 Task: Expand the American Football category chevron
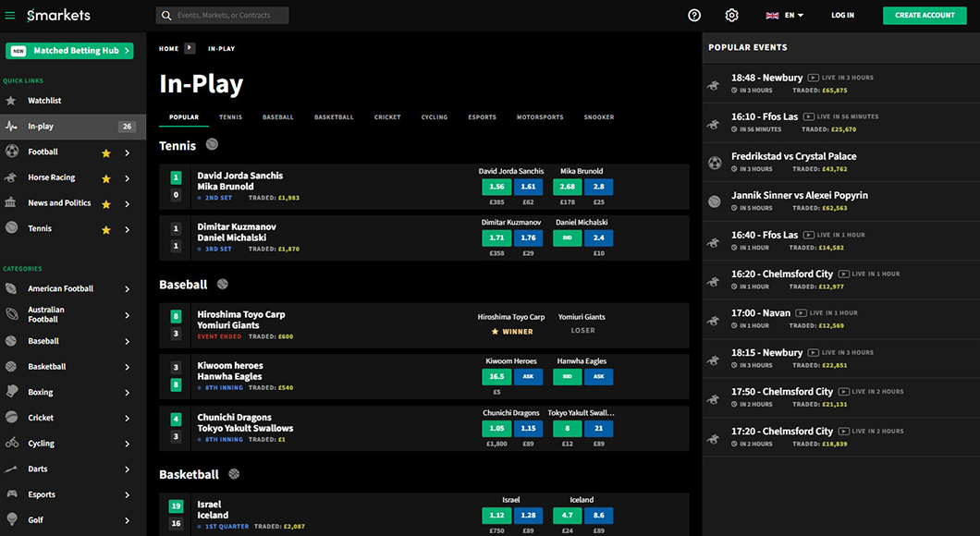(128, 289)
